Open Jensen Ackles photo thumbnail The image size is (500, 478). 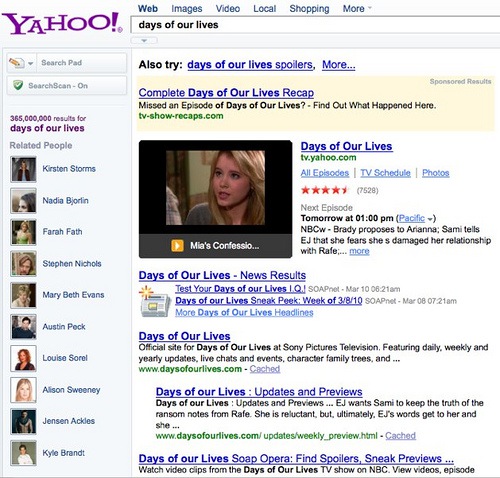click(x=23, y=422)
